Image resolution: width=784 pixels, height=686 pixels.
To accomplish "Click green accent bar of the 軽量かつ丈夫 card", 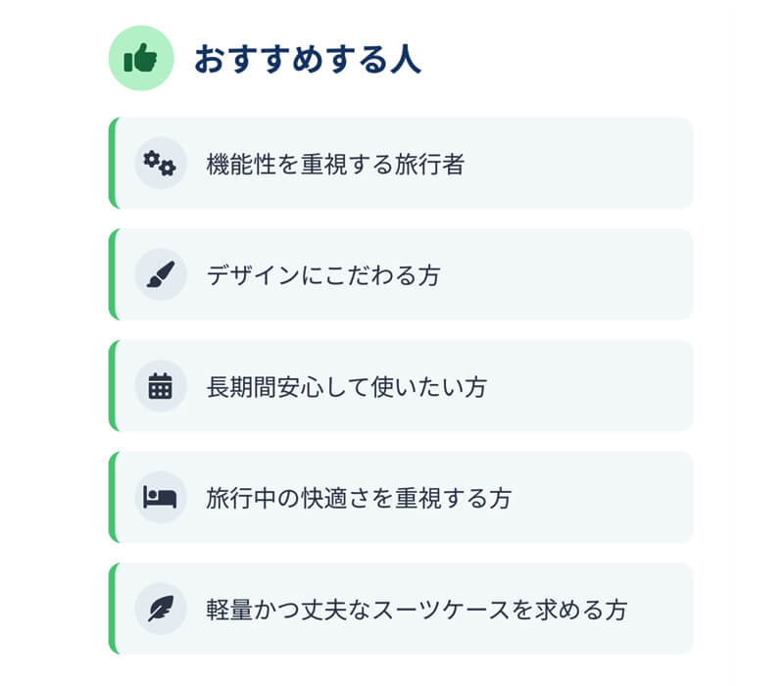I will (x=112, y=609).
